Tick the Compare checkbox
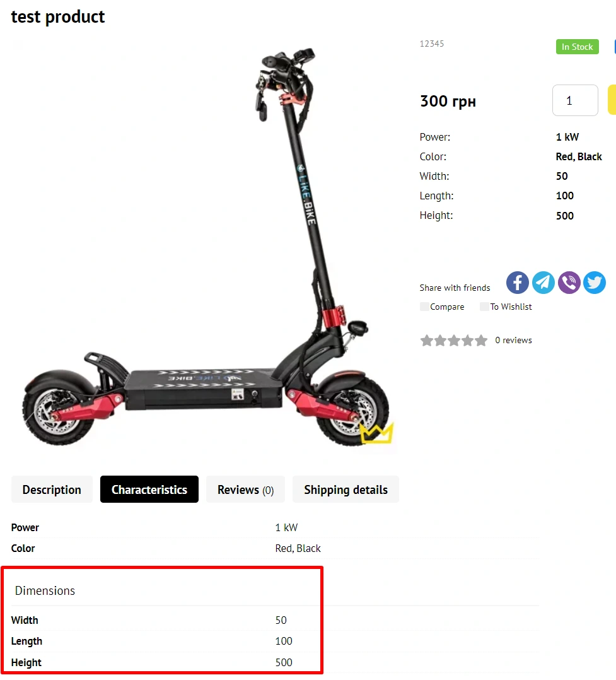Screen dimensions: 616x680 pyautogui.click(x=424, y=307)
